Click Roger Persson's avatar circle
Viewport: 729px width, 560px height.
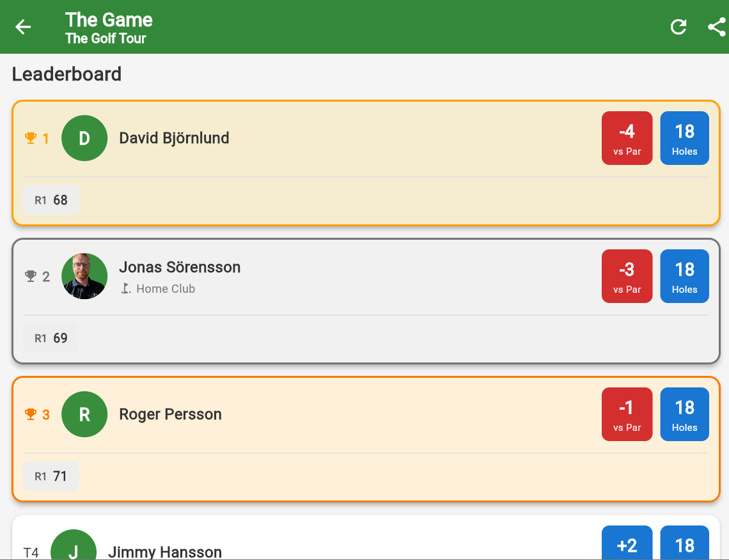pyautogui.click(x=84, y=414)
